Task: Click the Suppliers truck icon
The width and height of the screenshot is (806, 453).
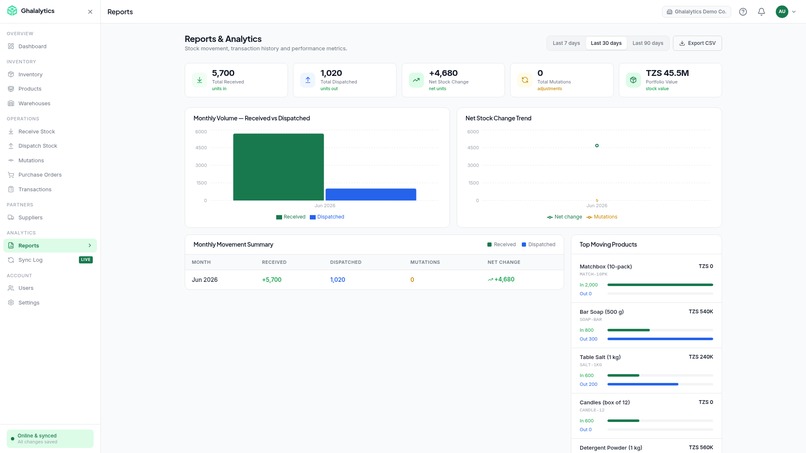Action: (11, 218)
